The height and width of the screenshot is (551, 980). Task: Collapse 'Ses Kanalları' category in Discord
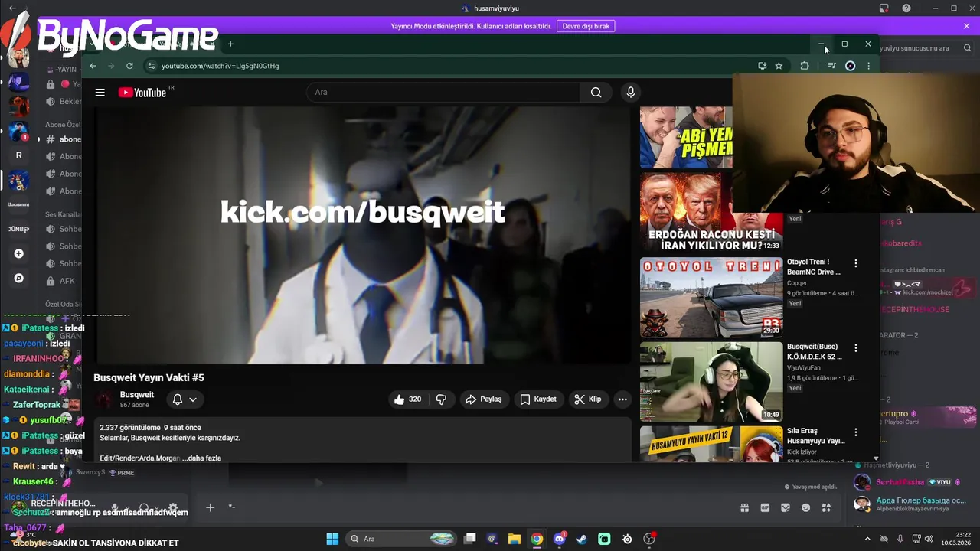pyautogui.click(x=63, y=214)
